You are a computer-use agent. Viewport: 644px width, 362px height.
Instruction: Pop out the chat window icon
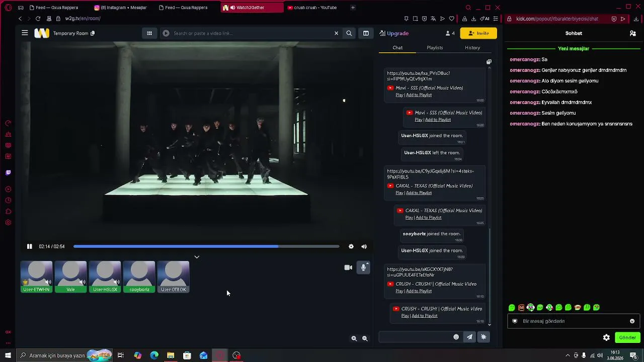489,62
